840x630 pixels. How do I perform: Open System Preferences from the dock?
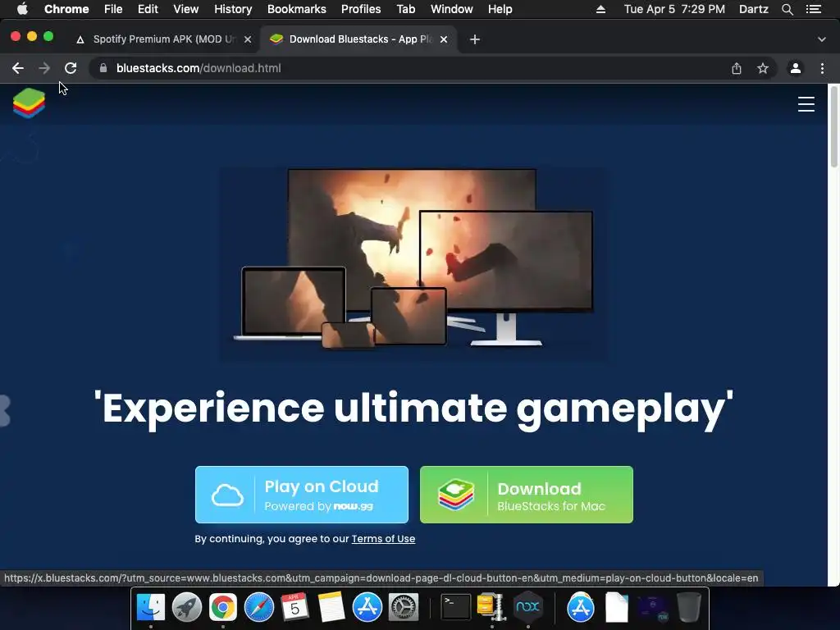point(404,607)
